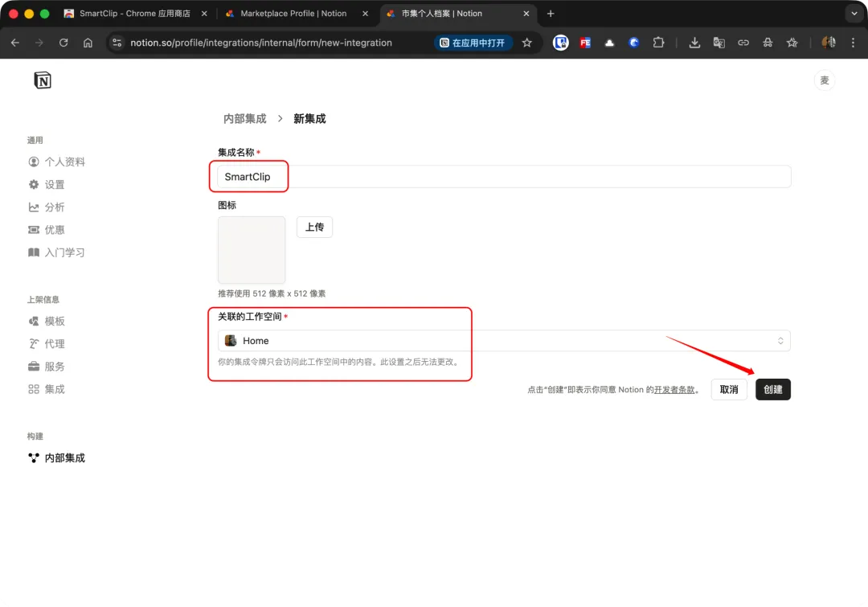Bookmark this page with star icon

coord(527,43)
